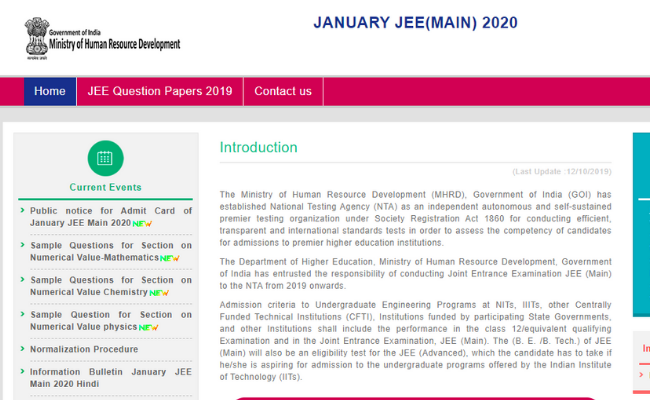Go to the Home tab
Viewport: 650px width, 400px height.
click(x=50, y=91)
